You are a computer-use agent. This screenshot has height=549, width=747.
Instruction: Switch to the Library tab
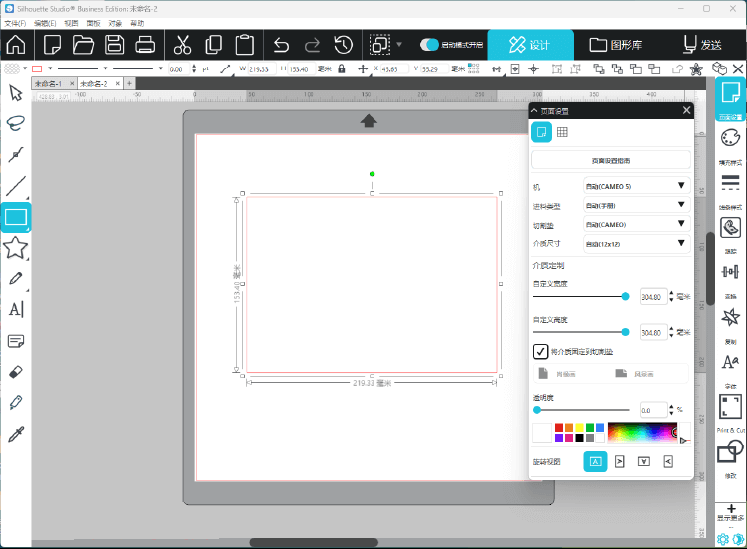(616, 45)
